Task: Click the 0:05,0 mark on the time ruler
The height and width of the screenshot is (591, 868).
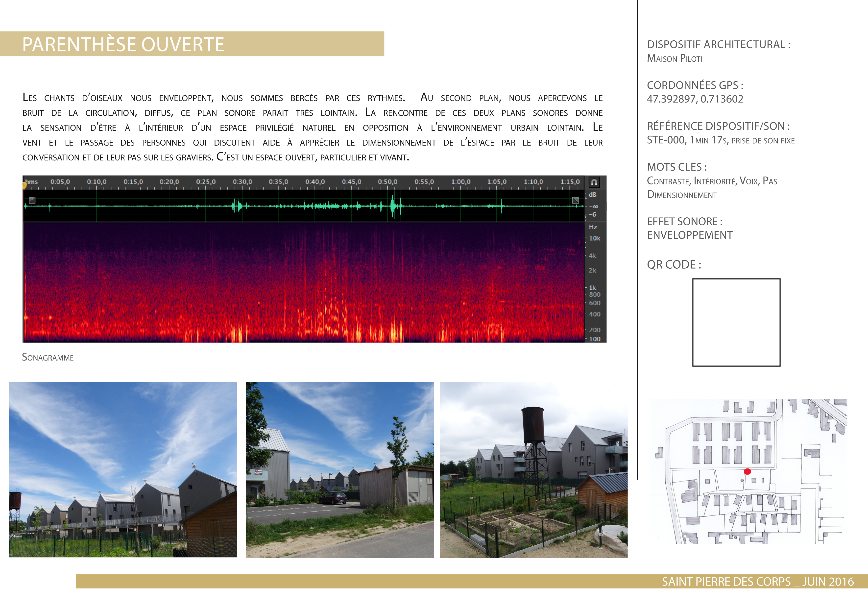Action: point(60,182)
